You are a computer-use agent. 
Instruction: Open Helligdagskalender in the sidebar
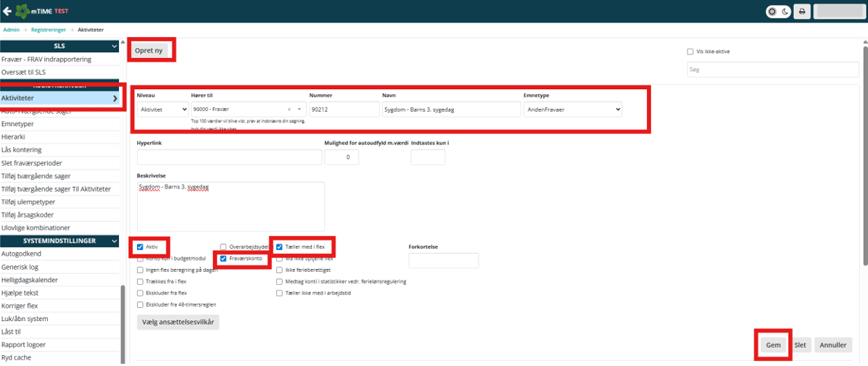point(30,280)
